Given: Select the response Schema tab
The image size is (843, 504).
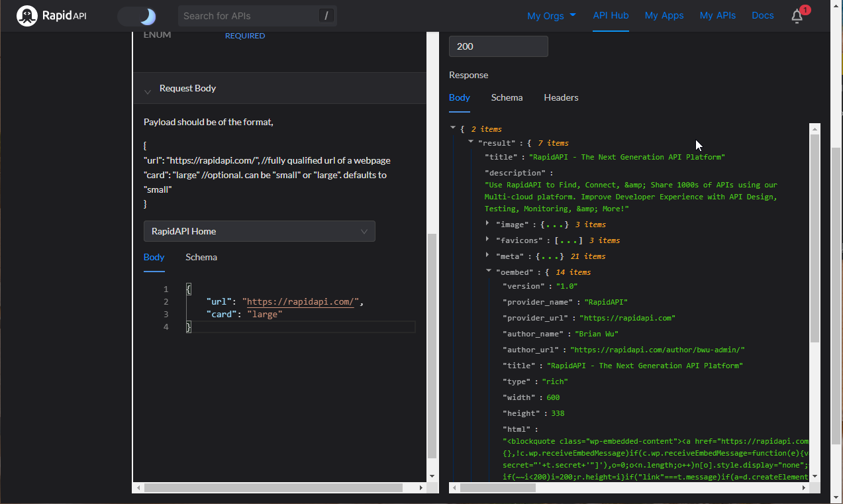Looking at the screenshot, I should pyautogui.click(x=507, y=97).
